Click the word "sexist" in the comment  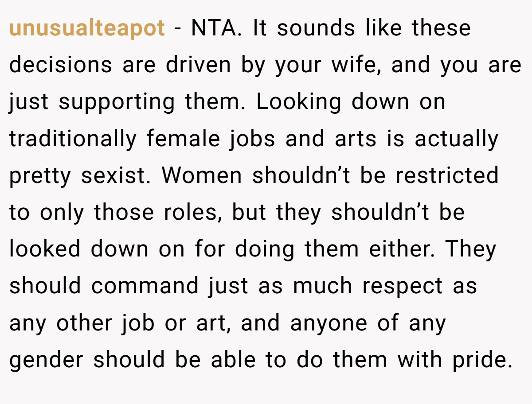click(x=117, y=176)
